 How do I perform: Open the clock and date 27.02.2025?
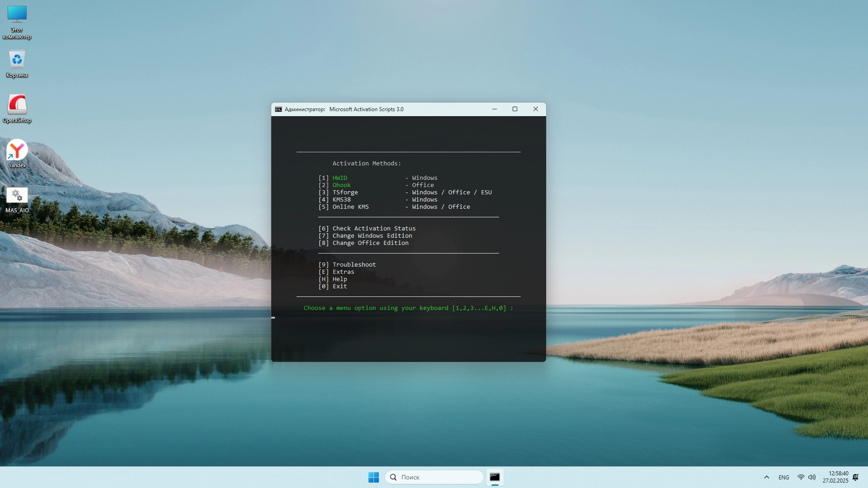835,477
